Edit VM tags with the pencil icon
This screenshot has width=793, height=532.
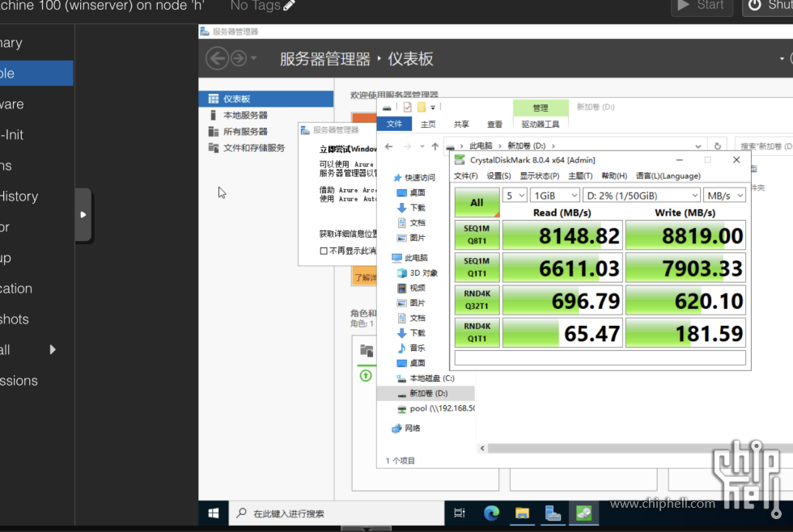pos(289,6)
